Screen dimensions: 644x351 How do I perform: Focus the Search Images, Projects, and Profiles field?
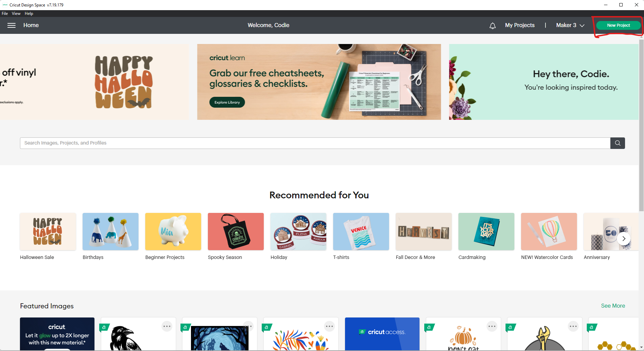315,143
